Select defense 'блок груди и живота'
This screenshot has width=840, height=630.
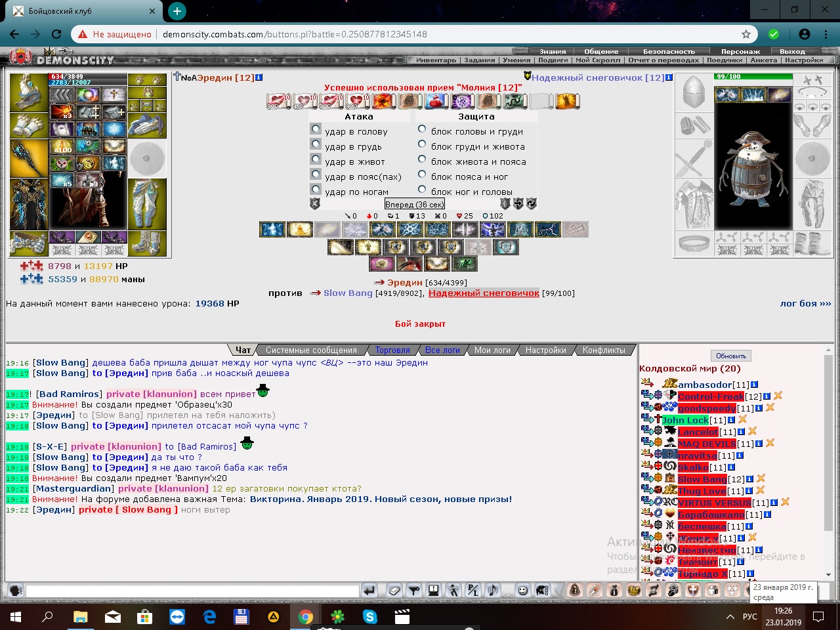[x=422, y=144]
